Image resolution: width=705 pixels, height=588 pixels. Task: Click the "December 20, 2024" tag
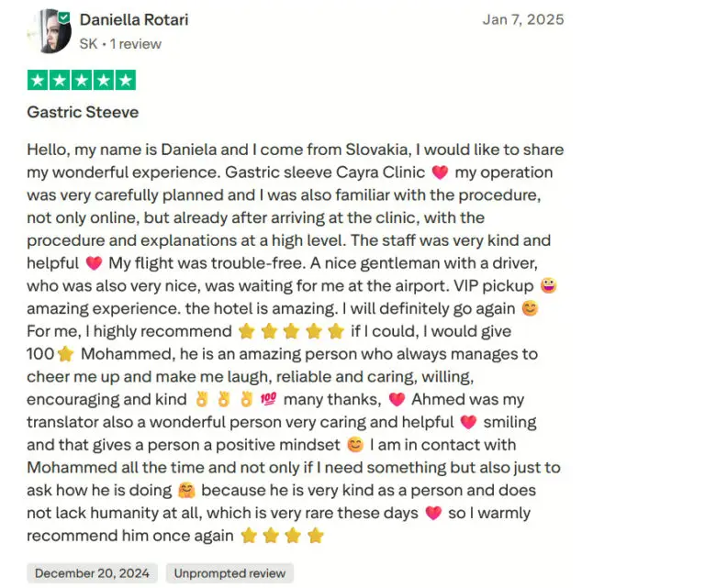click(x=93, y=573)
